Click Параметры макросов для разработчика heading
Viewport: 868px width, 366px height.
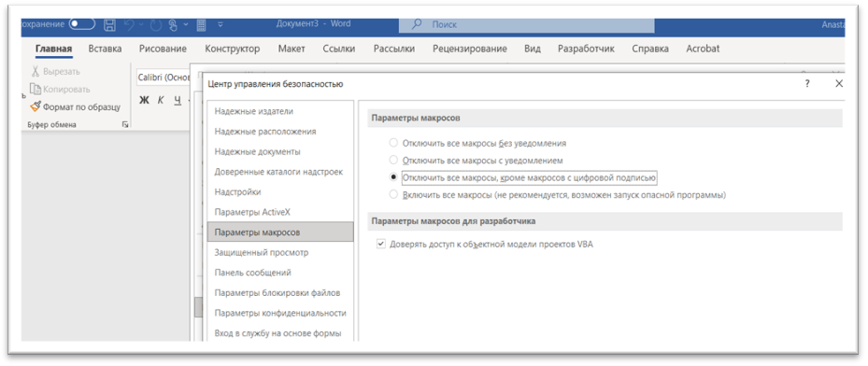[x=453, y=221]
